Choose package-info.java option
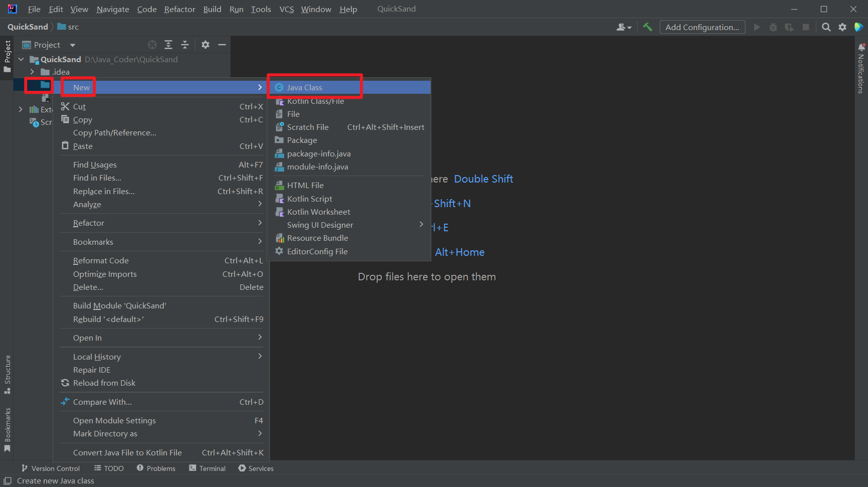Screen dimensions: 868x487 (x=349, y=153)
